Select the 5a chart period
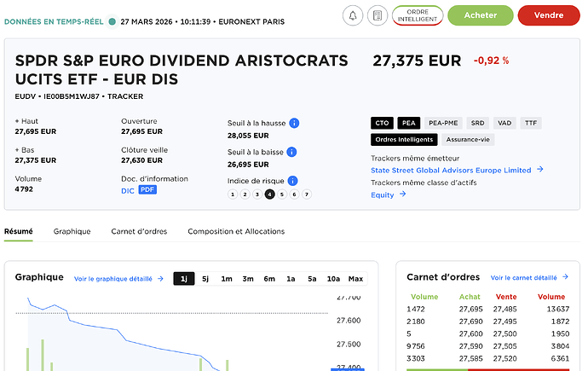 [312, 279]
